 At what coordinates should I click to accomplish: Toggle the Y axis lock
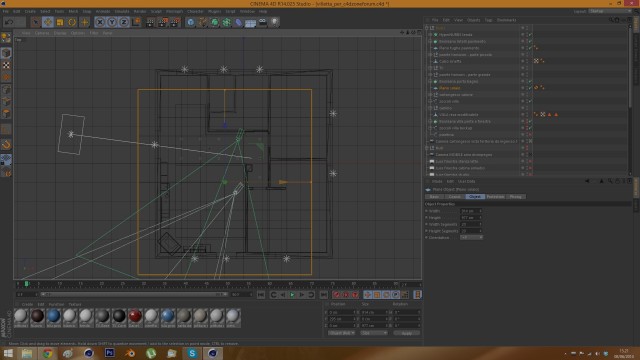click(x=112, y=22)
